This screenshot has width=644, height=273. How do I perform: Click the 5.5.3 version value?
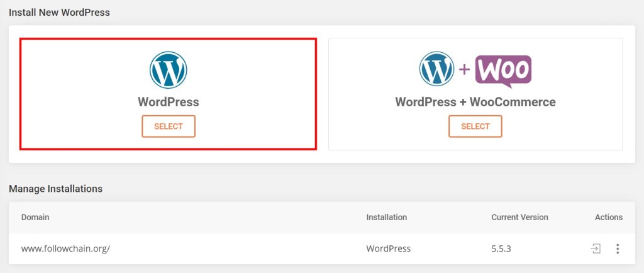(x=501, y=248)
